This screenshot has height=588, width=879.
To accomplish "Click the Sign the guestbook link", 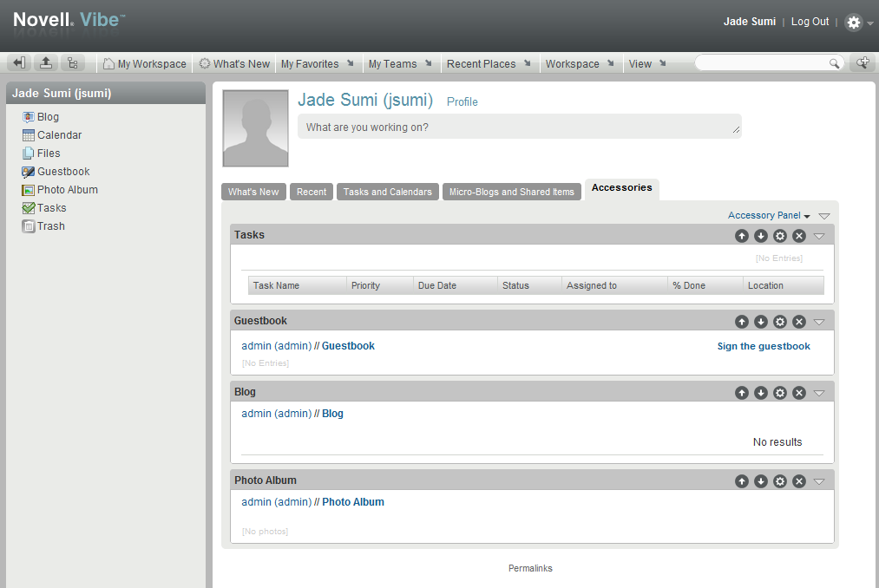I will [764, 345].
